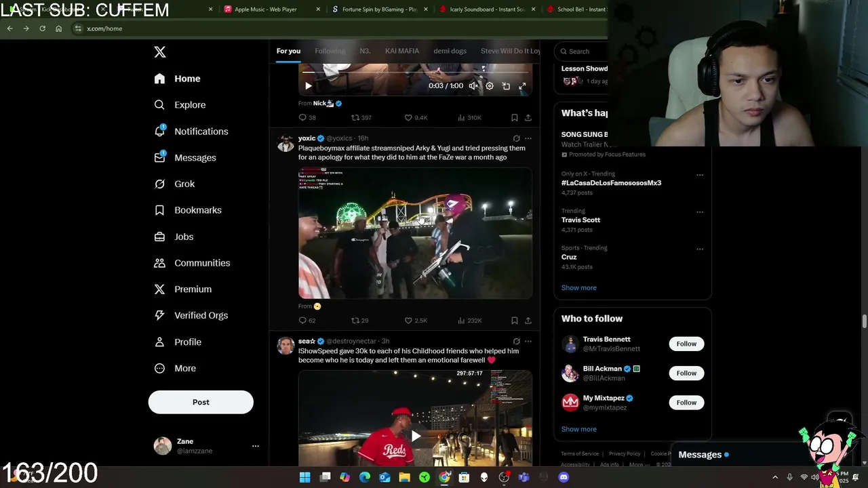Play the Nick video
868x488 pixels.
point(308,86)
